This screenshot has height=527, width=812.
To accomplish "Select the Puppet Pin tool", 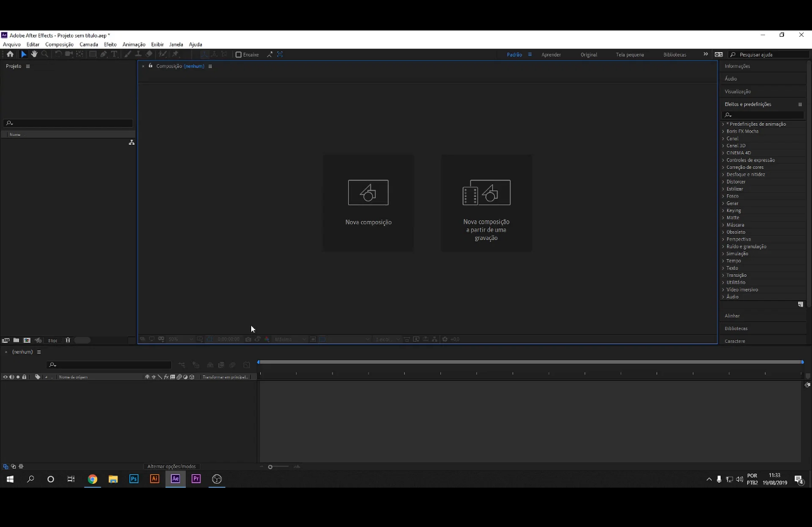I will pos(175,54).
